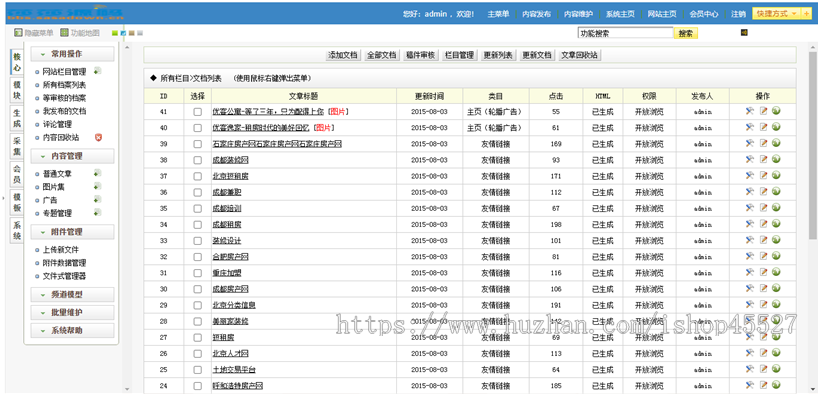Choose the green theme color swatch
Image resolution: width=820 pixels, height=396 pixels.
[115, 33]
